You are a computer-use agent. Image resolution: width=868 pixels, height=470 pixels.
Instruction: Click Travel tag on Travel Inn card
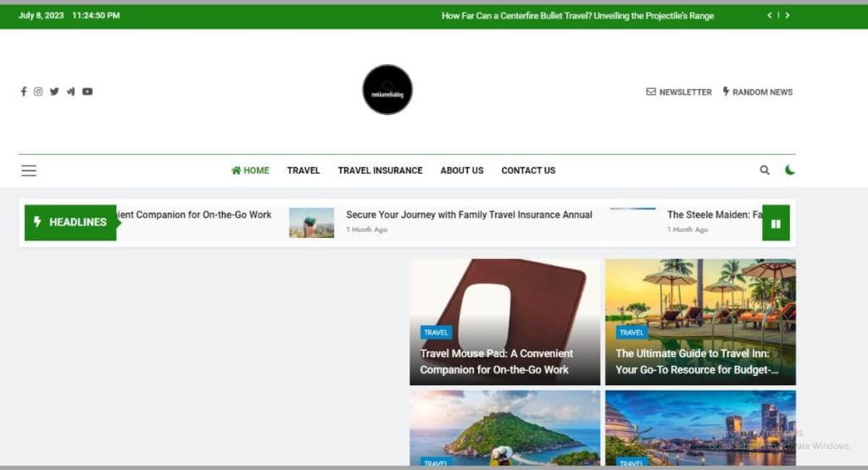[632, 332]
